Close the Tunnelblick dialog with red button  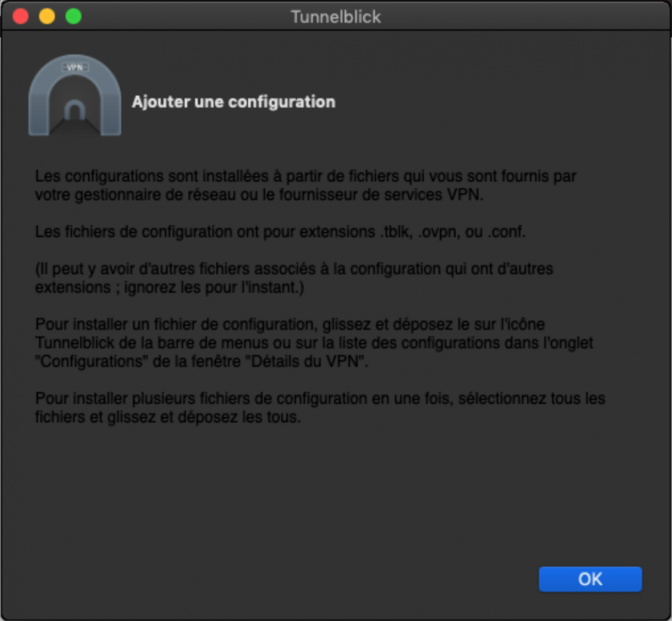(21, 16)
